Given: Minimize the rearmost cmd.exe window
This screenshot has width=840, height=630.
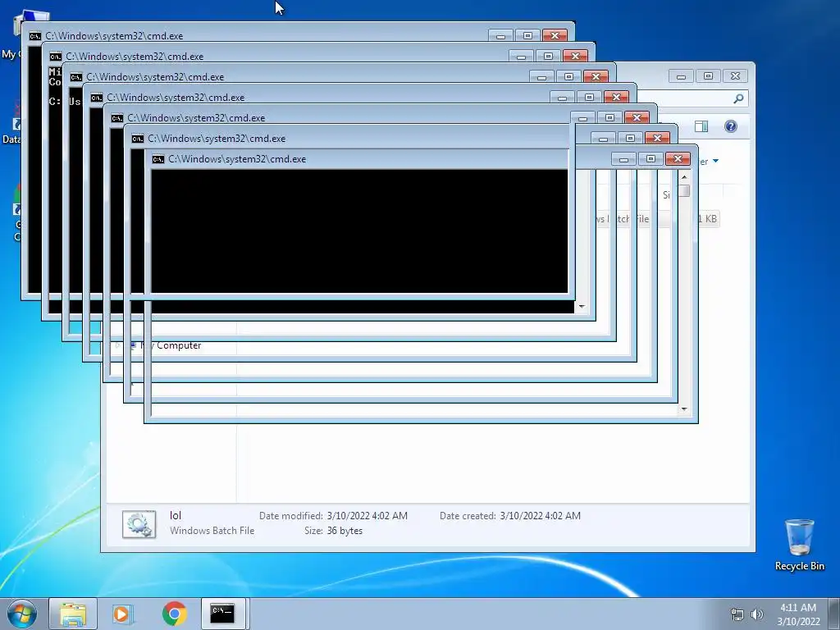Looking at the screenshot, I should pos(500,35).
